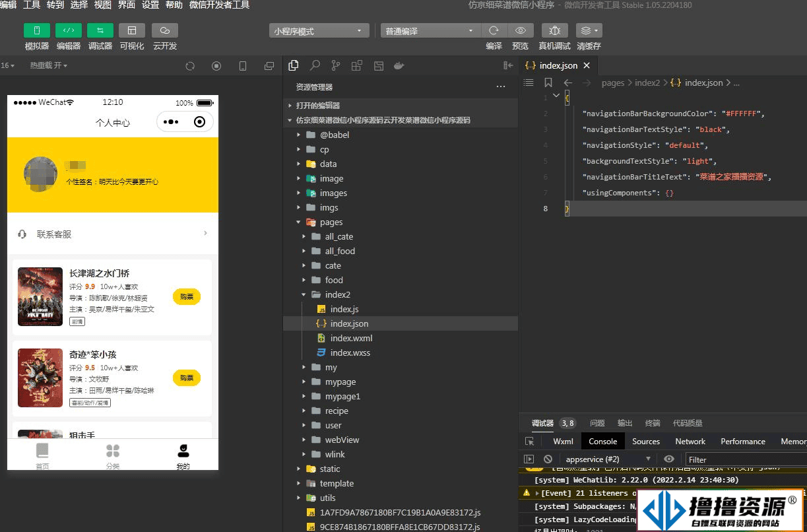Open the 工具 menu
The width and height of the screenshot is (807, 532).
(x=32, y=5)
